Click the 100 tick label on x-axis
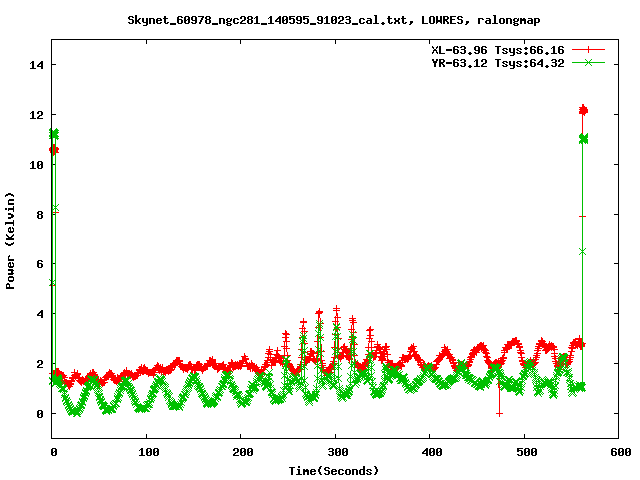Image resolution: width=640 pixels, height=480 pixels. click(x=146, y=452)
